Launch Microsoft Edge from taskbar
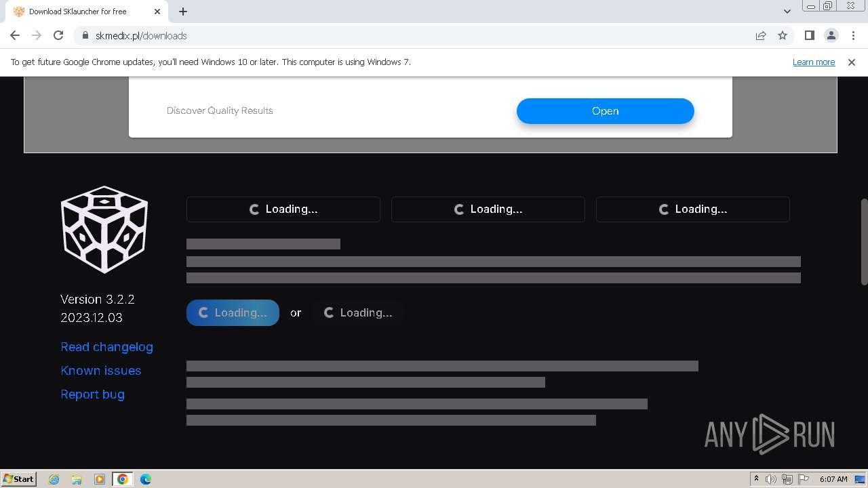The image size is (868, 488). click(x=145, y=479)
